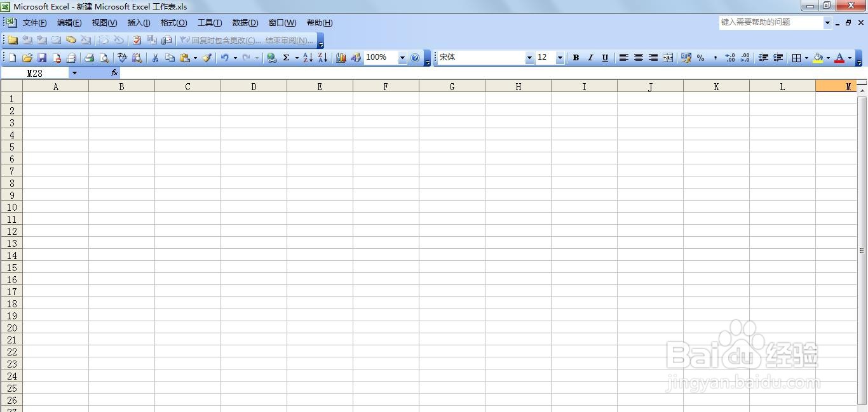The image size is (868, 412).
Task: Decrease indent
Action: pyautogui.click(x=763, y=58)
